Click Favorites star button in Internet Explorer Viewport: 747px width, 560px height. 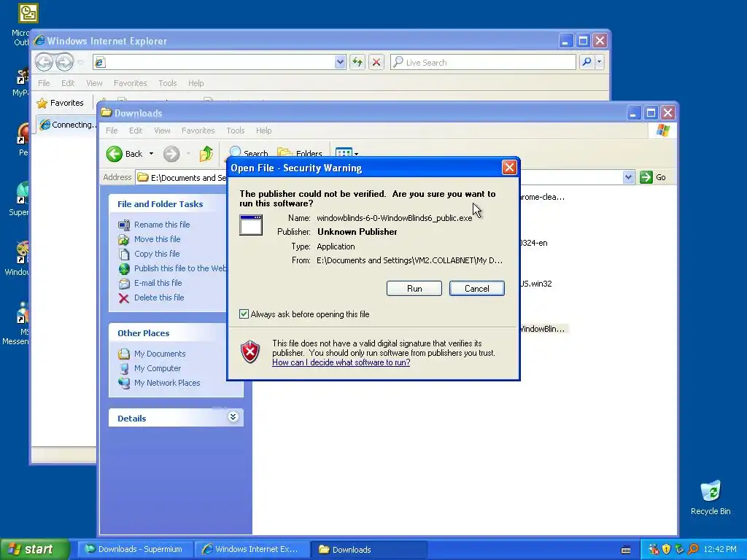pyautogui.click(x=60, y=103)
